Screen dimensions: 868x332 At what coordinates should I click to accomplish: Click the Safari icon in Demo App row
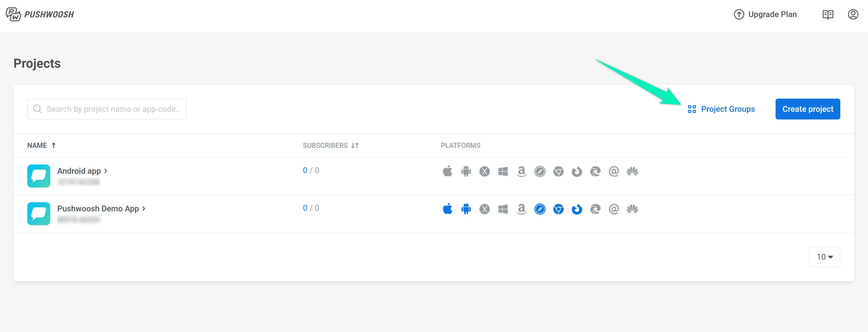click(x=540, y=209)
